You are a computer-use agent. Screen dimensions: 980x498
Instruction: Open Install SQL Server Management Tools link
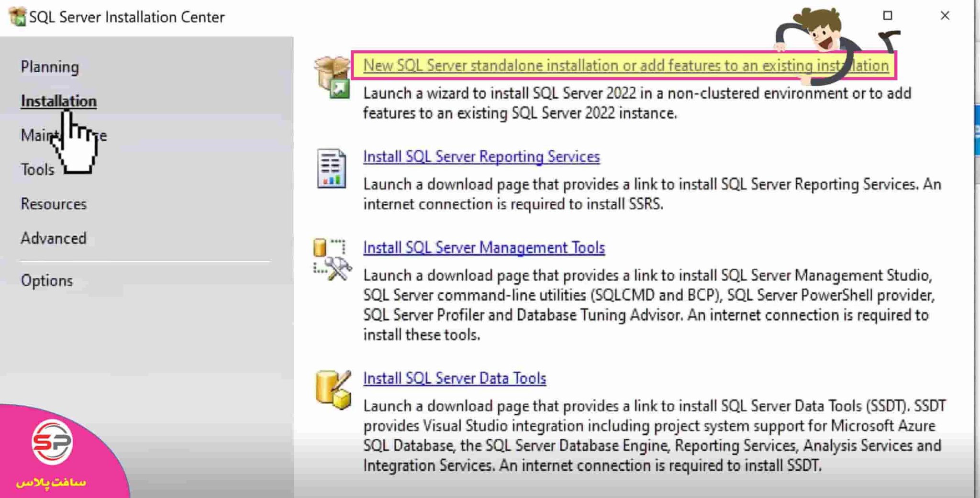click(x=484, y=248)
